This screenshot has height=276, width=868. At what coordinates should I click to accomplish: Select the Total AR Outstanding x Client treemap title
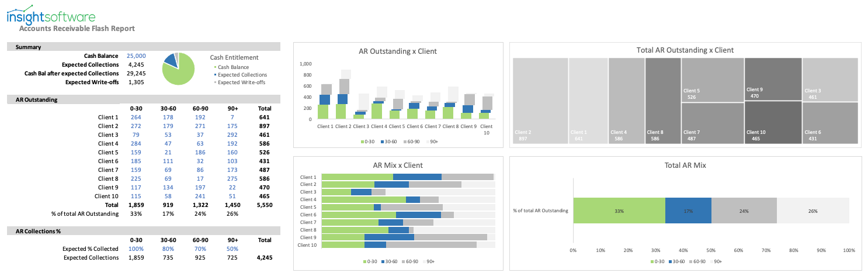(685, 50)
